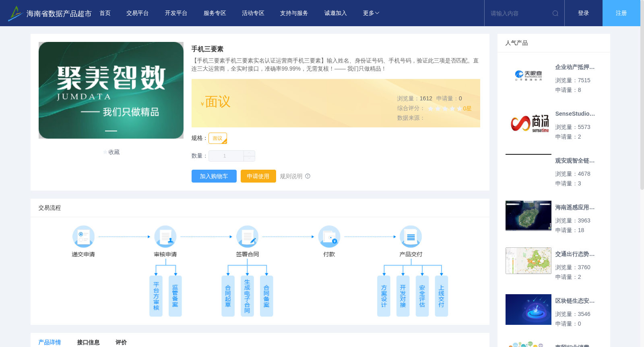This screenshot has height=347, width=644.
Task: Open the 规则说明 link
Action: click(x=291, y=176)
